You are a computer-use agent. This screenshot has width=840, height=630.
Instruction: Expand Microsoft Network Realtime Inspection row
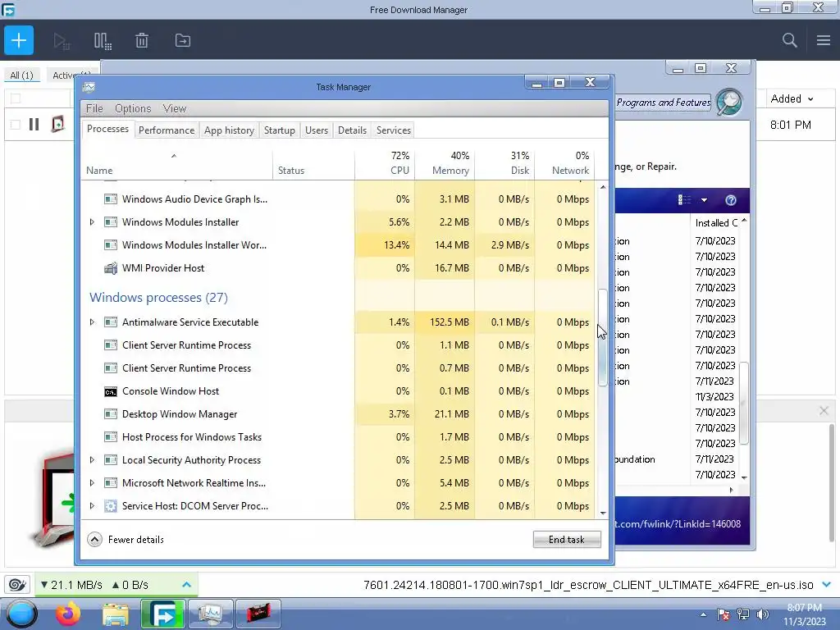click(92, 482)
